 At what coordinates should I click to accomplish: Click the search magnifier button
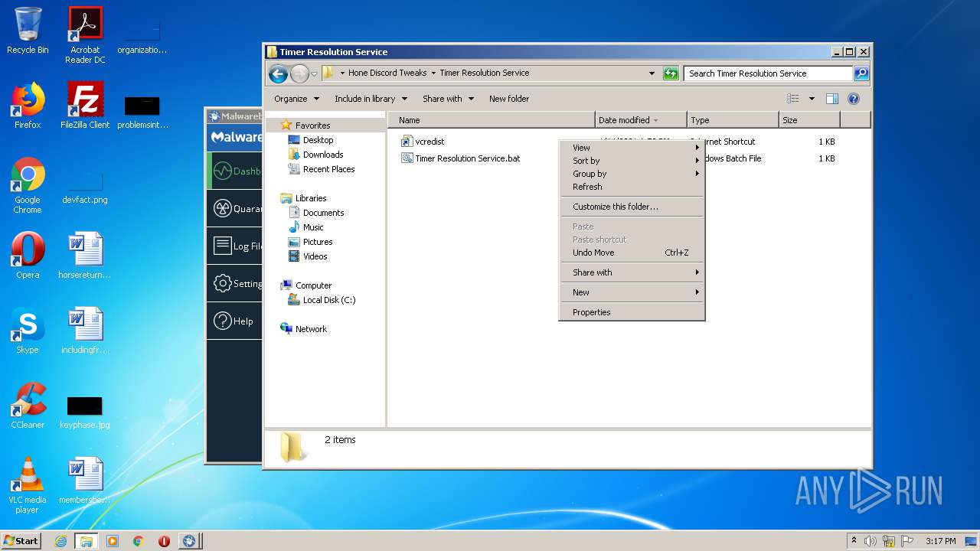click(861, 73)
